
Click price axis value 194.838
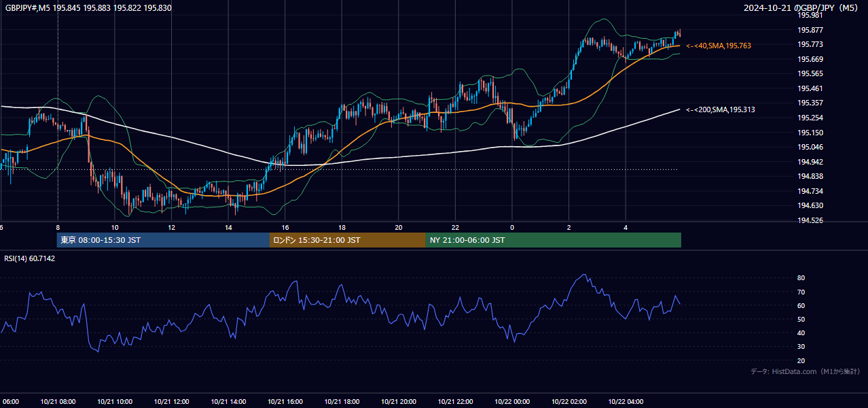coord(811,176)
